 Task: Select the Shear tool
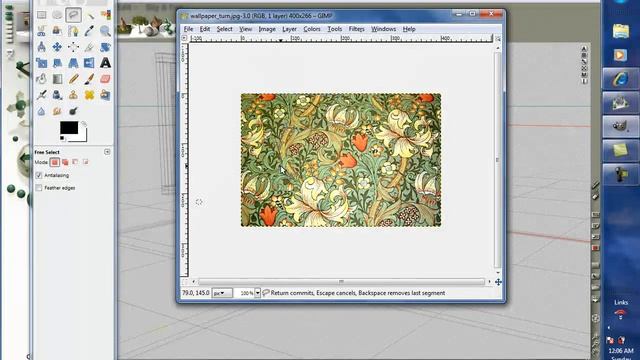[x=57, y=63]
